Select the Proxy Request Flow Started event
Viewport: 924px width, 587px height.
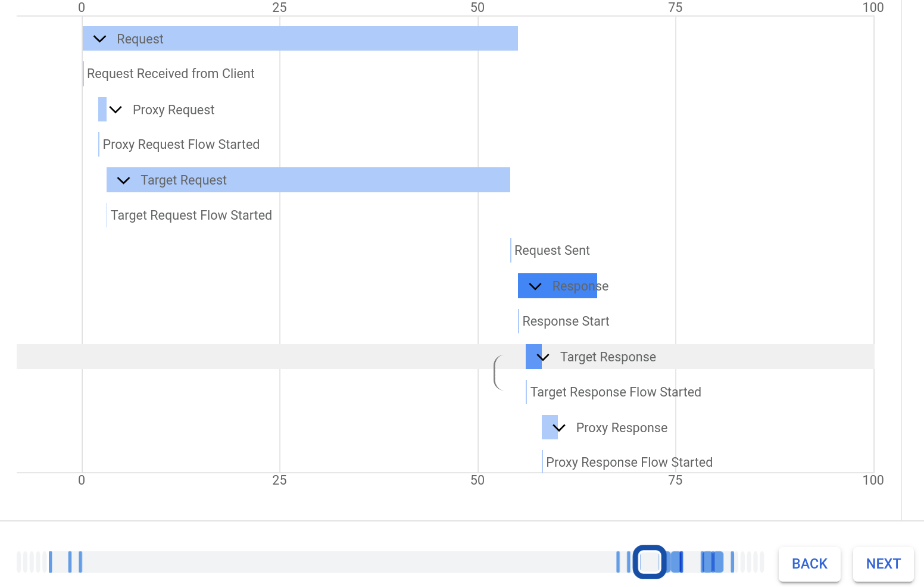[182, 144]
